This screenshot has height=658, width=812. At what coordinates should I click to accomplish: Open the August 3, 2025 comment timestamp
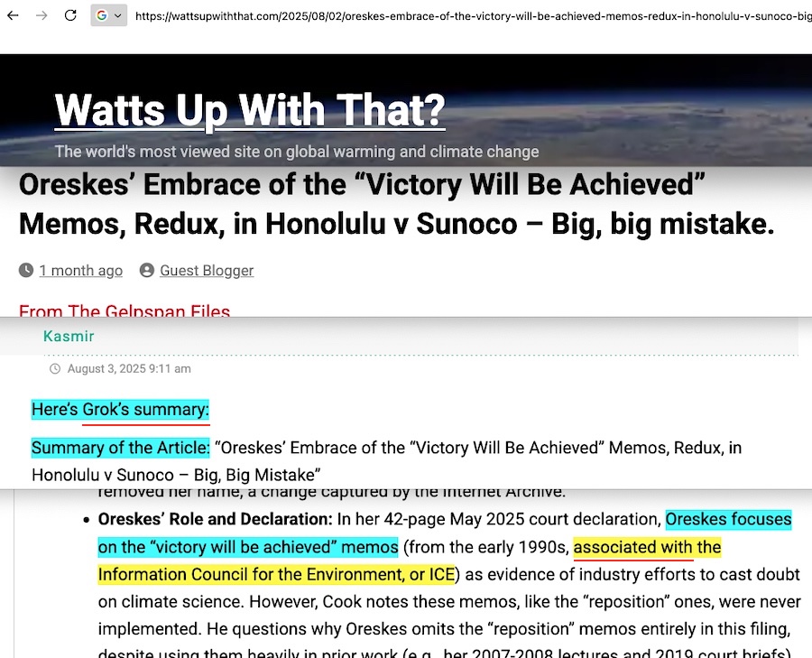click(x=129, y=369)
